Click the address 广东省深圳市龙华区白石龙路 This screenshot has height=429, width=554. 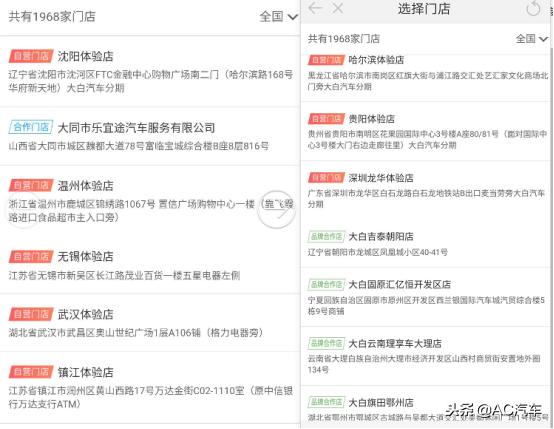(x=426, y=199)
